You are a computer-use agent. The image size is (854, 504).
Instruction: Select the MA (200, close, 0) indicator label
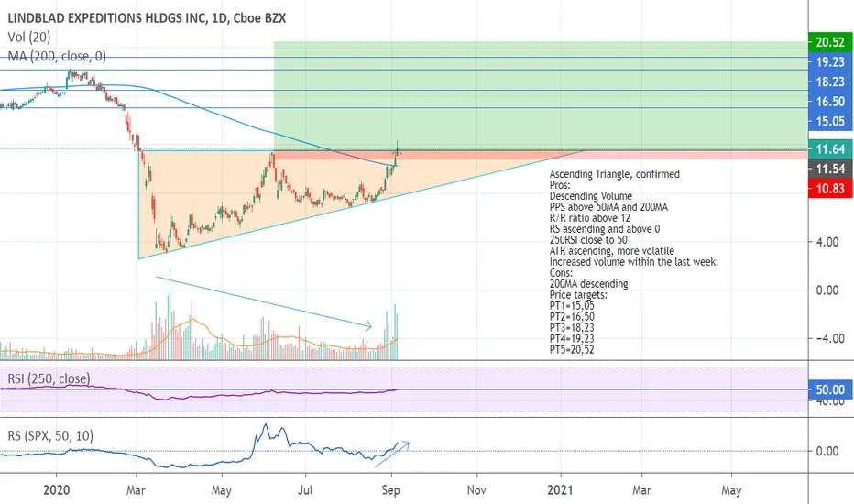coord(57,56)
